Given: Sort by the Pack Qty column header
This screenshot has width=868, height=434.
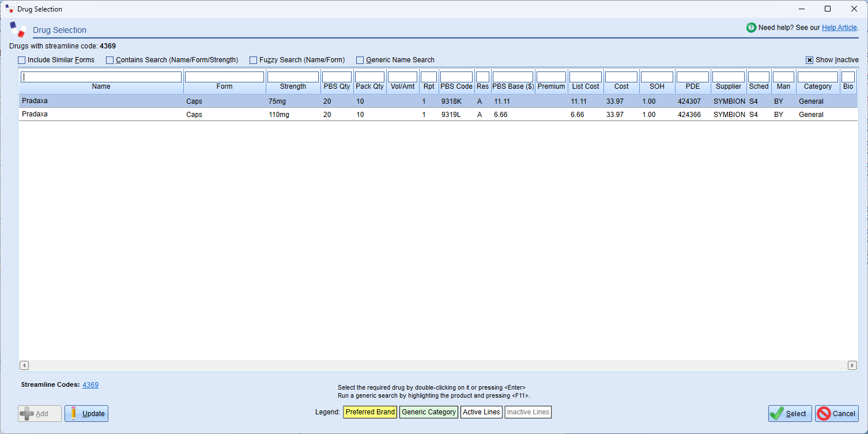Looking at the screenshot, I should [369, 86].
